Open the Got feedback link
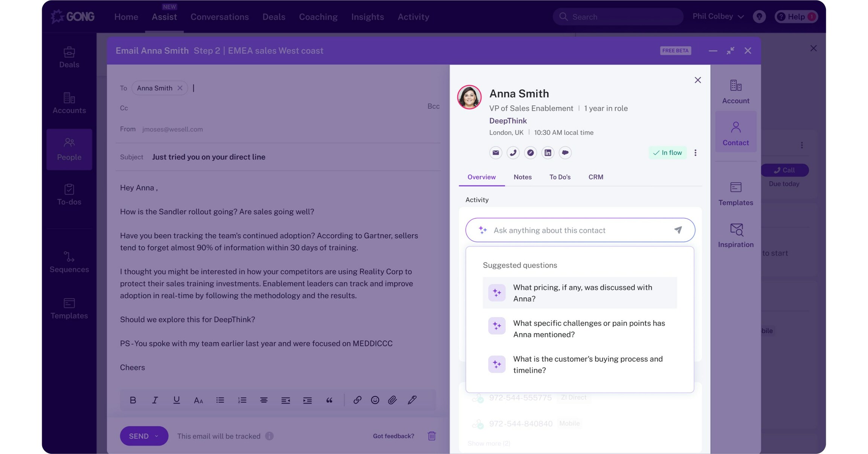The image size is (868, 454). pos(393,436)
